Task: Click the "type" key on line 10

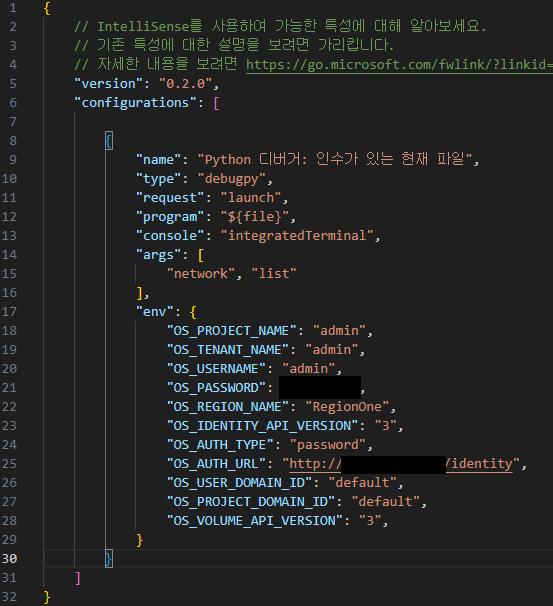Action: point(158,179)
